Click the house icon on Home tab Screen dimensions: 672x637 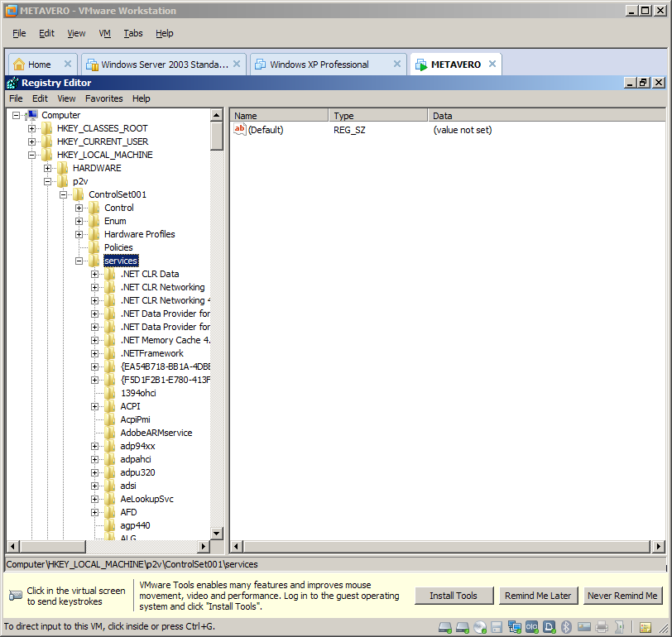pos(19,65)
